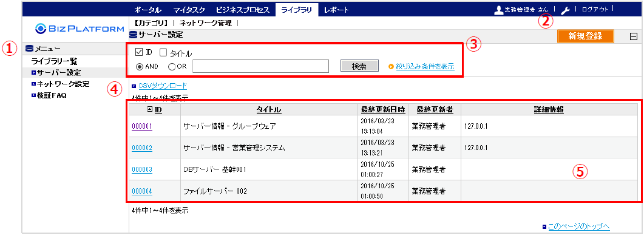Viewport: 644px width, 235px height.
Task: Click the CSVダウンロード link
Action: pyautogui.click(x=162, y=86)
